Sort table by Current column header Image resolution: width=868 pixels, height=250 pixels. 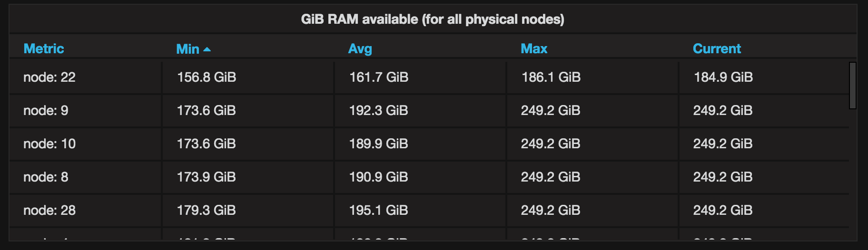coord(717,49)
